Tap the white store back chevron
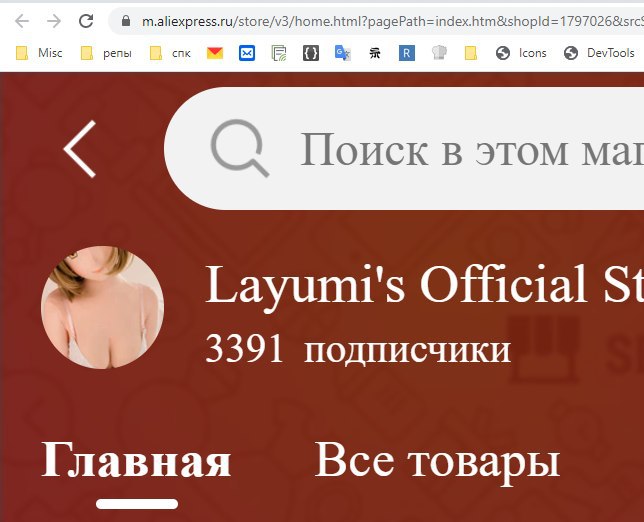The height and width of the screenshot is (522, 644). point(80,149)
